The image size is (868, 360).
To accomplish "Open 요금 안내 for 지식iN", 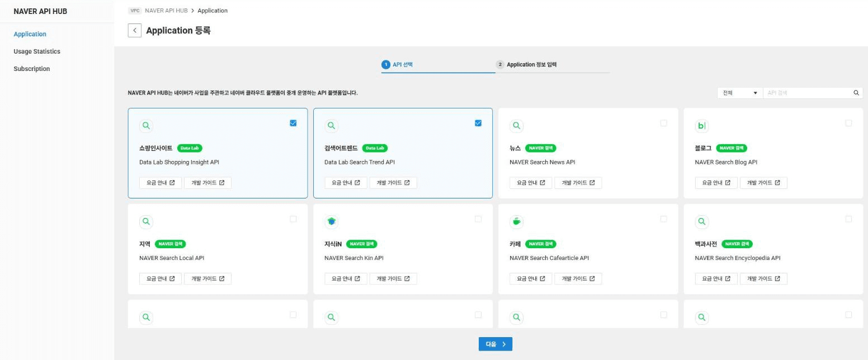I will click(346, 278).
